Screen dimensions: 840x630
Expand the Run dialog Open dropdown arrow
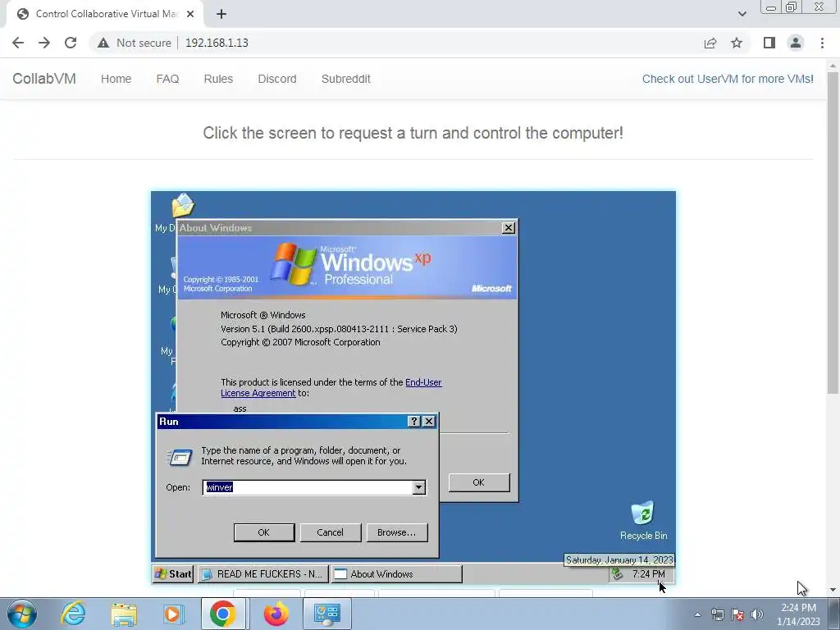click(419, 487)
